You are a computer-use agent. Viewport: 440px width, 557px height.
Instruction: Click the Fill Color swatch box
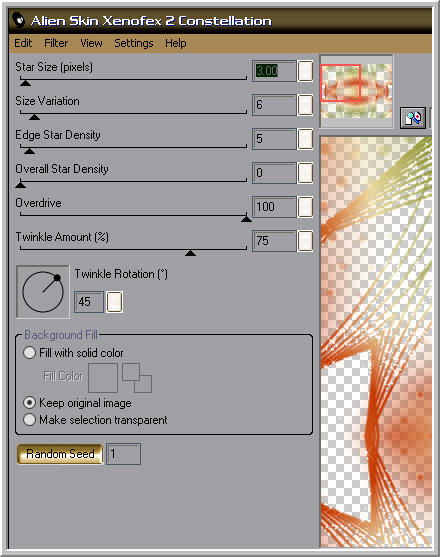point(103,378)
